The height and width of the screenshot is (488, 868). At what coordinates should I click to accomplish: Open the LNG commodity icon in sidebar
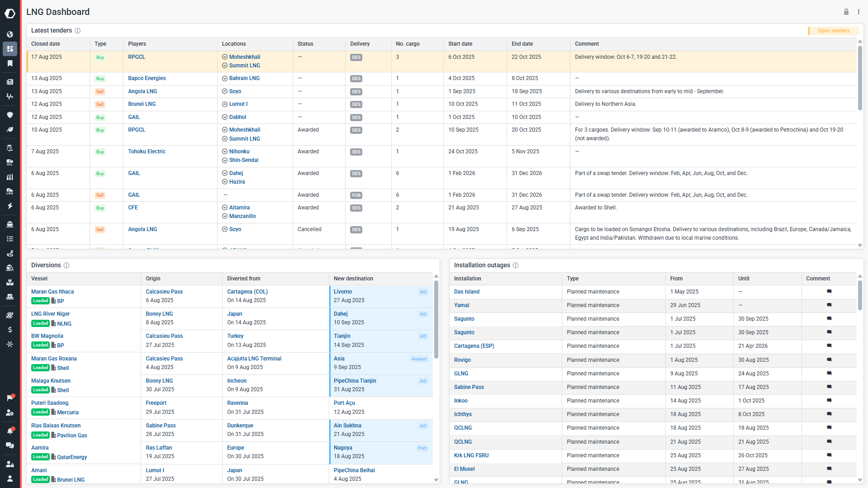(x=10, y=191)
